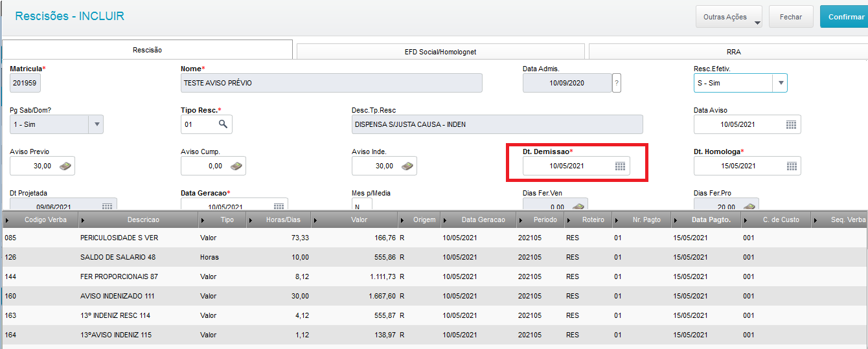
Task: Sort by C. de Custo column header
Action: click(775, 220)
